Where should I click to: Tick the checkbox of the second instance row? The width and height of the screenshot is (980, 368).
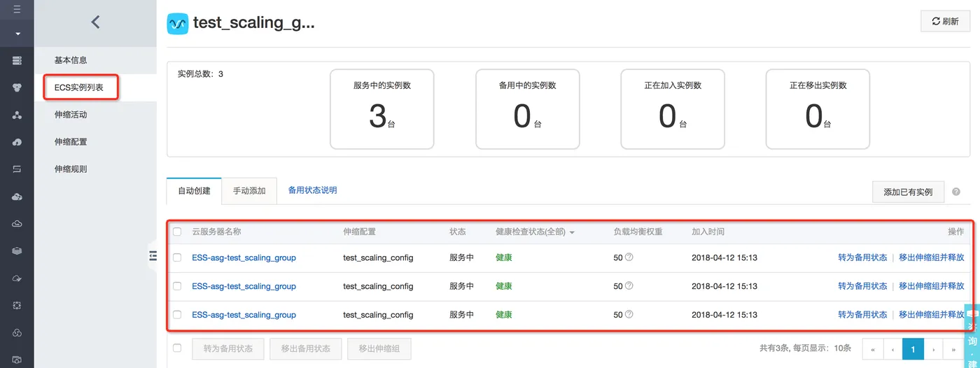[177, 286]
